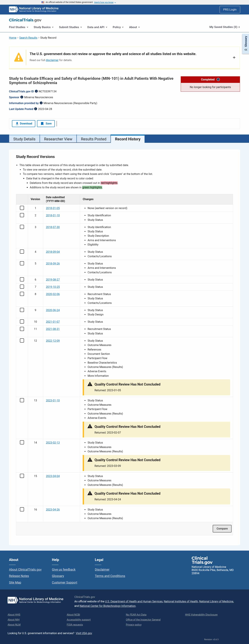
Task: Open the About ClinicalTrials.gov footer link
Action: point(25,570)
